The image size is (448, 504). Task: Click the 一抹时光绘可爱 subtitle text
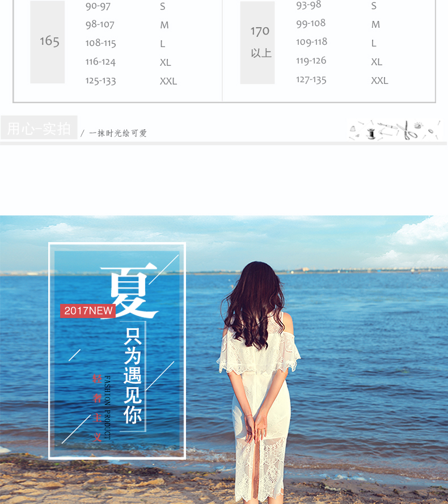118,133
